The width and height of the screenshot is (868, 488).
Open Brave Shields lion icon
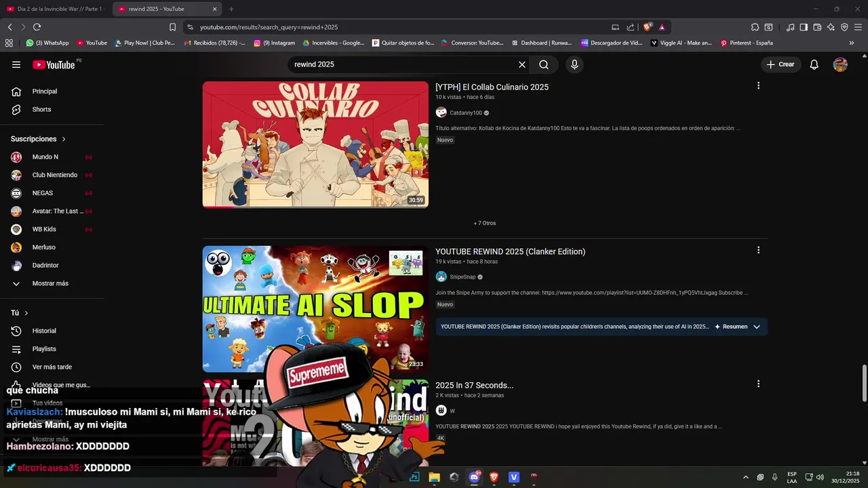pyautogui.click(x=647, y=27)
